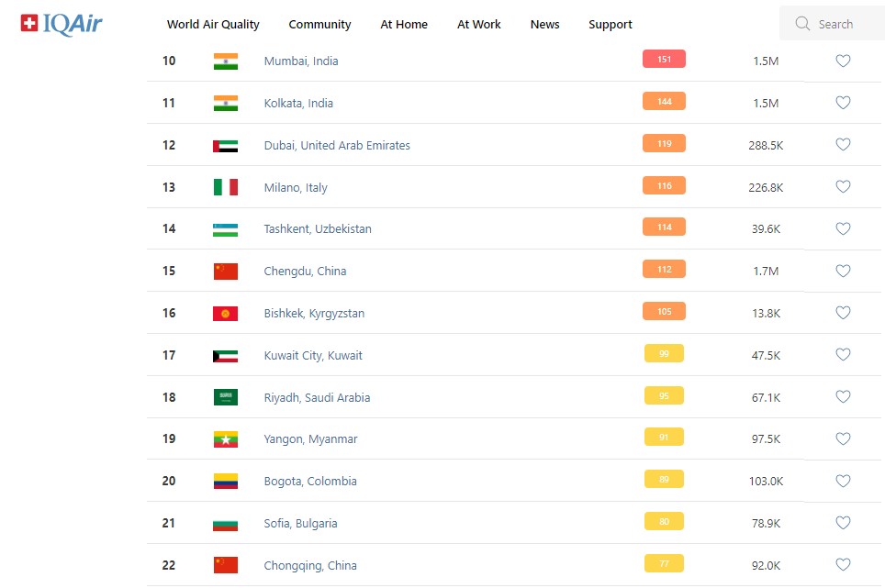Image resolution: width=885 pixels, height=588 pixels.
Task: Click the search magnifier icon
Action: (x=802, y=24)
